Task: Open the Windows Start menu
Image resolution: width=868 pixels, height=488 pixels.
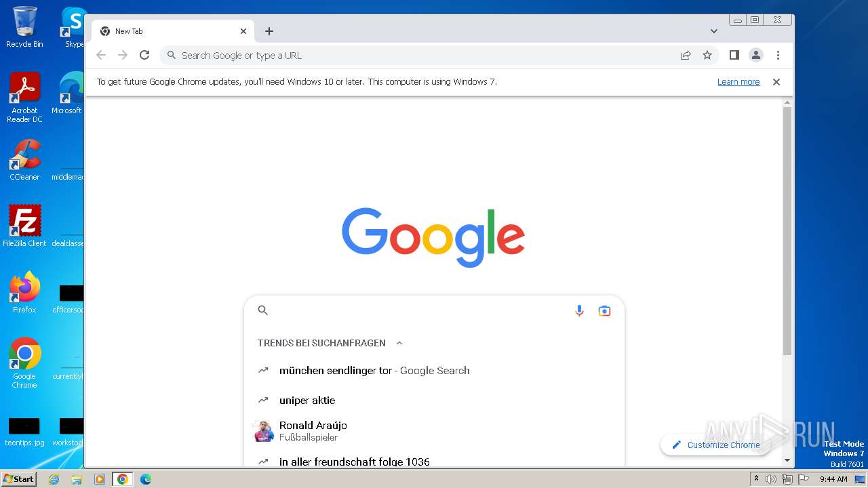Action: pyautogui.click(x=19, y=479)
